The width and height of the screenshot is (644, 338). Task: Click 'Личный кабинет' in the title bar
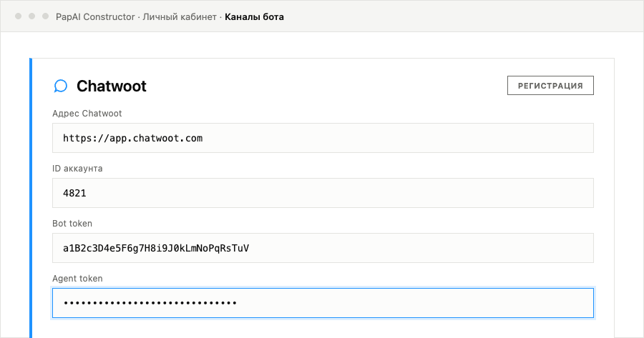(180, 17)
